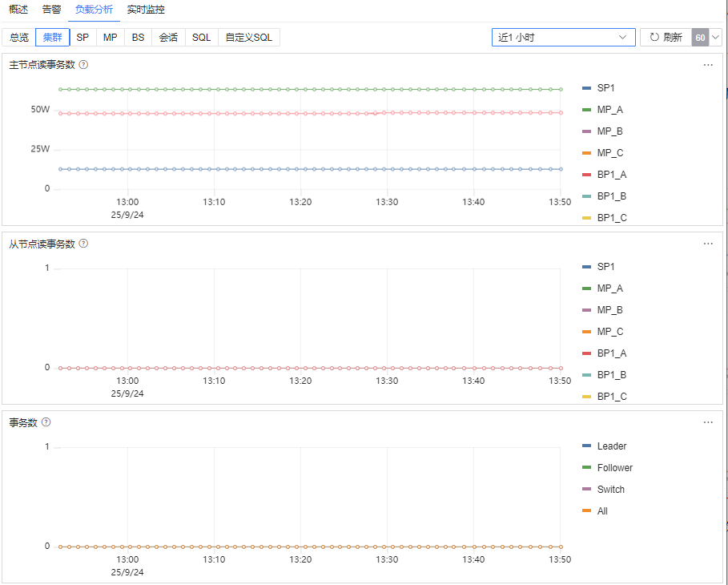The width and height of the screenshot is (728, 585).
Task: Select the 自定义SQL sub-tab
Action: pyautogui.click(x=249, y=37)
